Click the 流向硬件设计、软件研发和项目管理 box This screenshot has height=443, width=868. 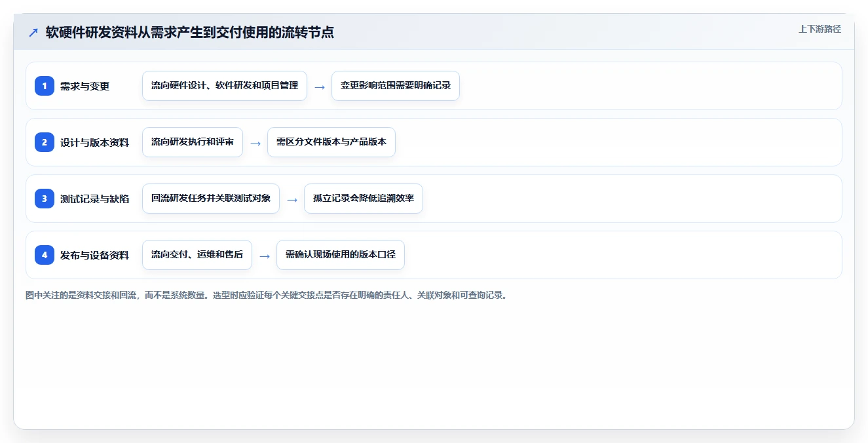(225, 86)
